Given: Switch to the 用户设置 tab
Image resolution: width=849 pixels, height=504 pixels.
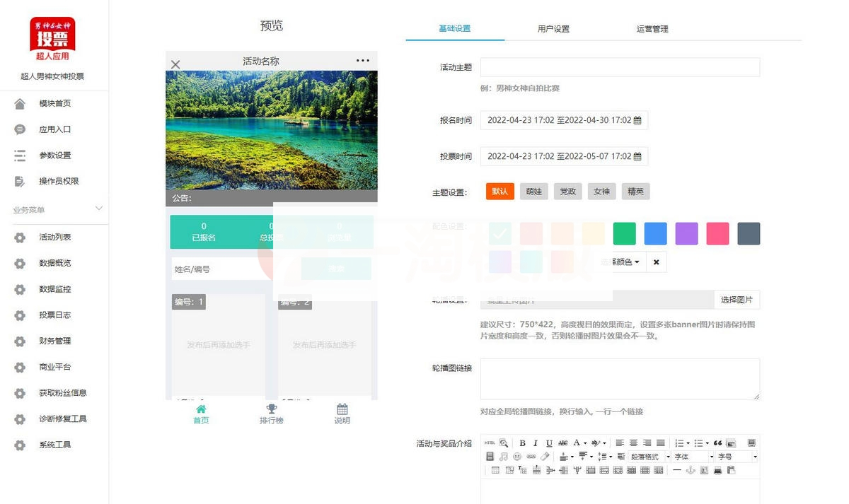Looking at the screenshot, I should tap(553, 29).
